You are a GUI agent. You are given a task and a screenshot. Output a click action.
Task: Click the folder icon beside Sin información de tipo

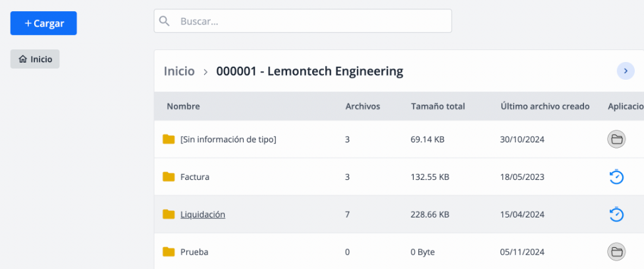(x=169, y=139)
